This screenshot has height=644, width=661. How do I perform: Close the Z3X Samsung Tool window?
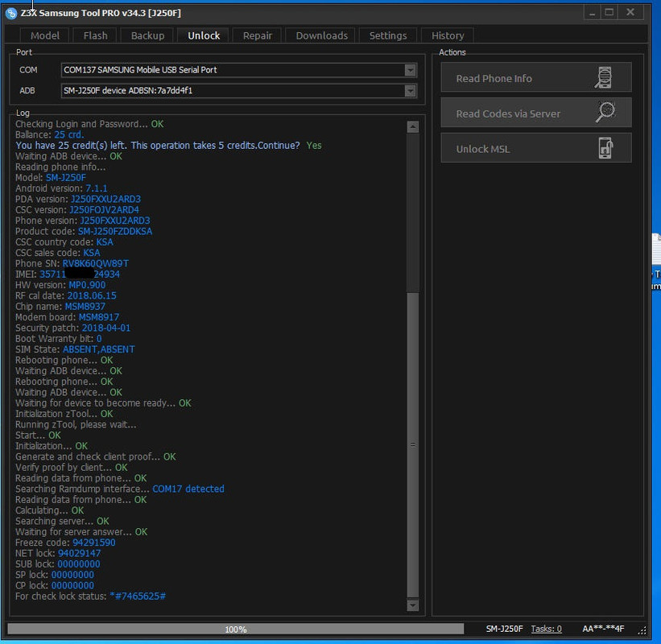click(630, 13)
